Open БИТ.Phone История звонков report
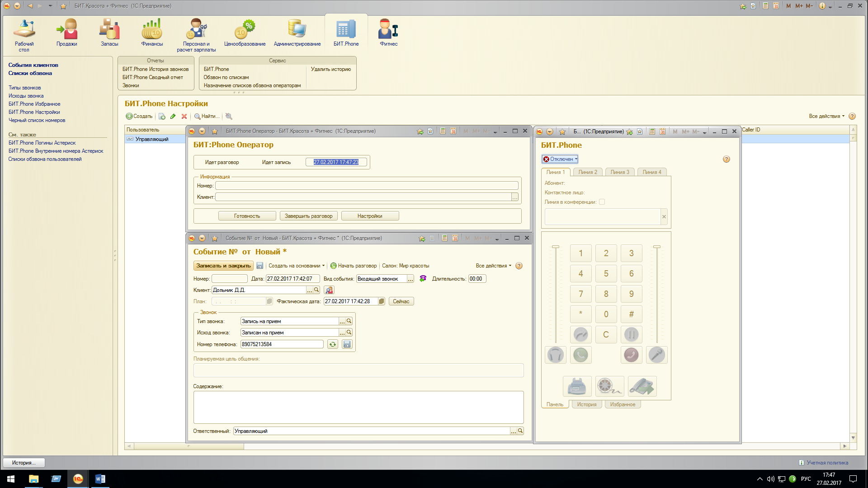 (156, 69)
